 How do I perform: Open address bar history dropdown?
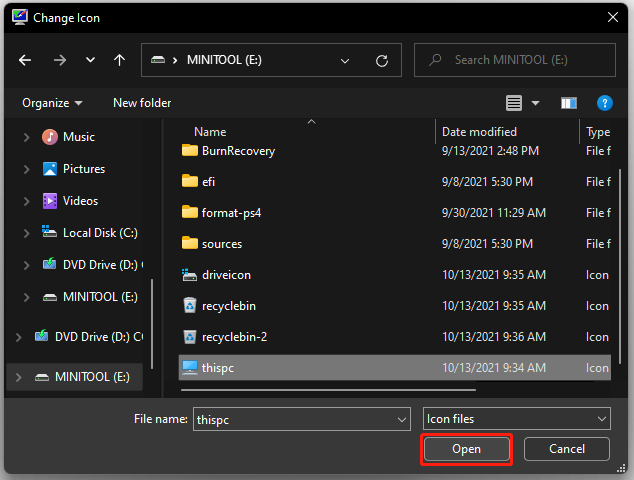point(345,61)
